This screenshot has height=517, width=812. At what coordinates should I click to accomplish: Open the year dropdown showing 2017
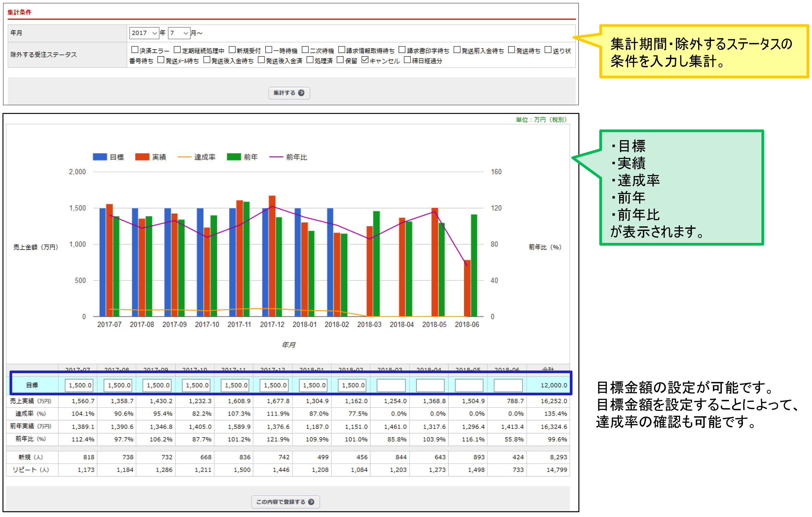[x=144, y=33]
